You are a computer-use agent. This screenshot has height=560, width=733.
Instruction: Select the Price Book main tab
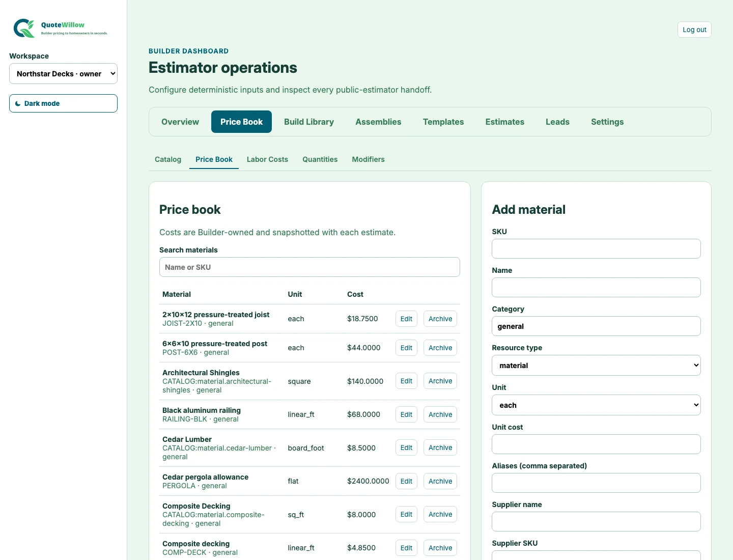pyautogui.click(x=241, y=122)
